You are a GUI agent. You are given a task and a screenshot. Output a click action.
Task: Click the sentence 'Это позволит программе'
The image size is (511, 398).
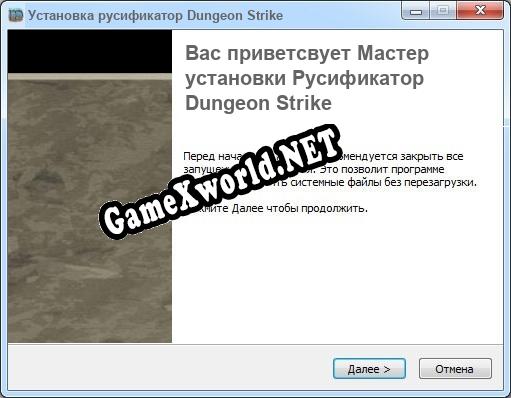point(382,169)
